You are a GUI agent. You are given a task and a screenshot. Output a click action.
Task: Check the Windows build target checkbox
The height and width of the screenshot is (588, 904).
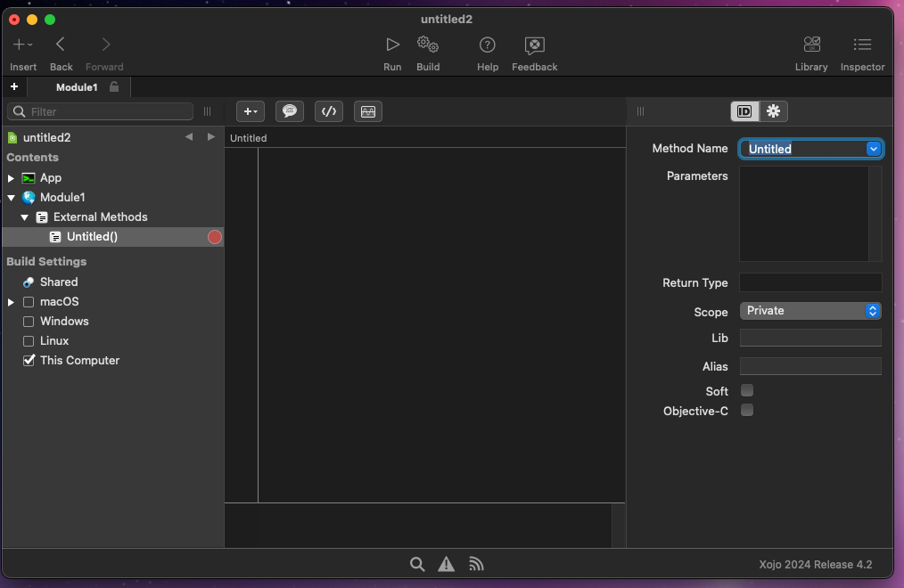pyautogui.click(x=29, y=322)
